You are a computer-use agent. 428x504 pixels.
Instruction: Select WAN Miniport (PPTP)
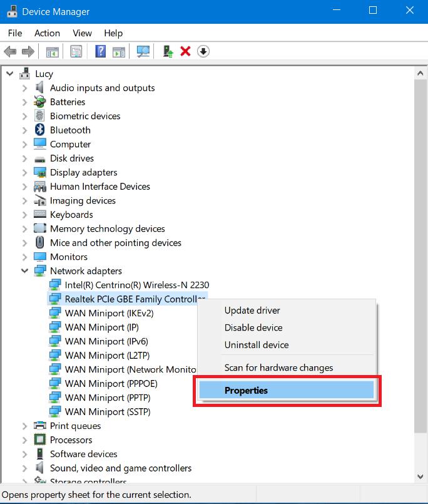108,398
